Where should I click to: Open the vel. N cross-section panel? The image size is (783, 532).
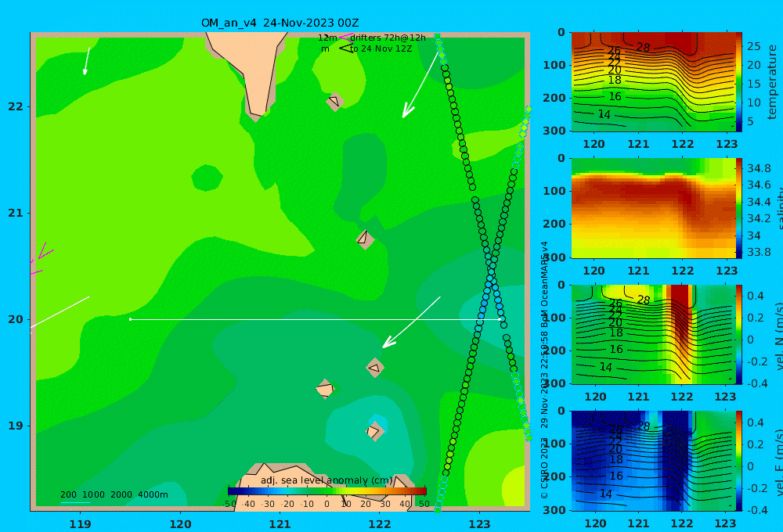(654, 334)
